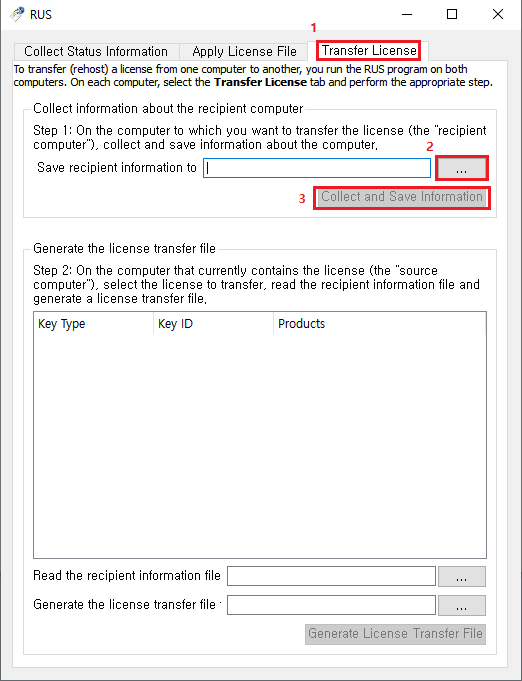Click the Save recipient information to field

click(x=317, y=168)
